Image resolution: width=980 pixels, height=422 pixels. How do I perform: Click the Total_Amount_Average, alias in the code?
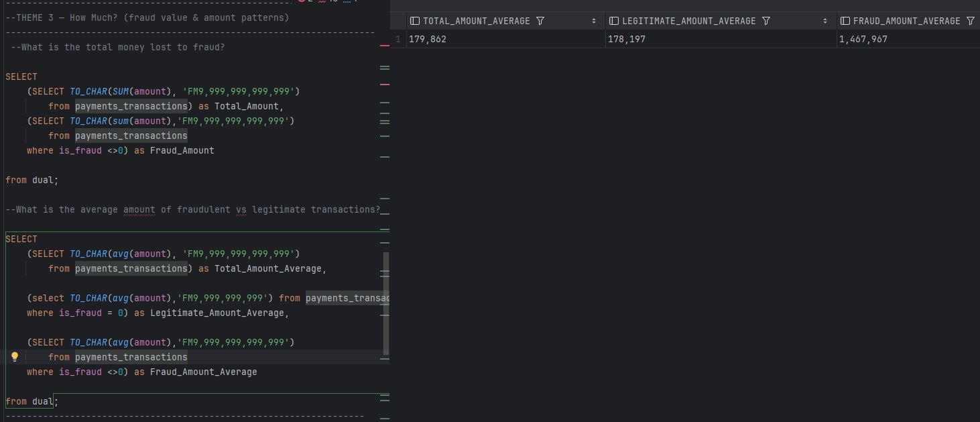pos(271,268)
